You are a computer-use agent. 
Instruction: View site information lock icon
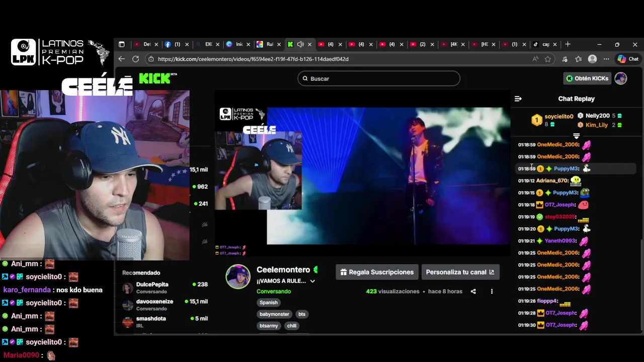[151, 59]
